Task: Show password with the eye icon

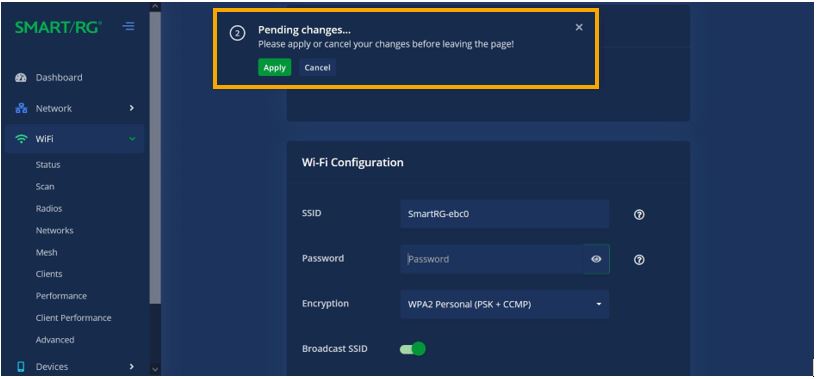Action: click(x=596, y=259)
